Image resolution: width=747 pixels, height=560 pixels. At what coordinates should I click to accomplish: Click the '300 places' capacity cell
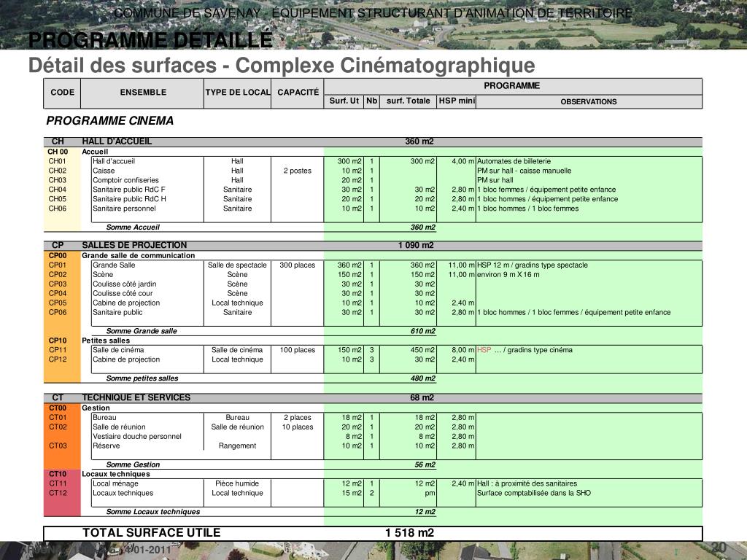coord(298,265)
